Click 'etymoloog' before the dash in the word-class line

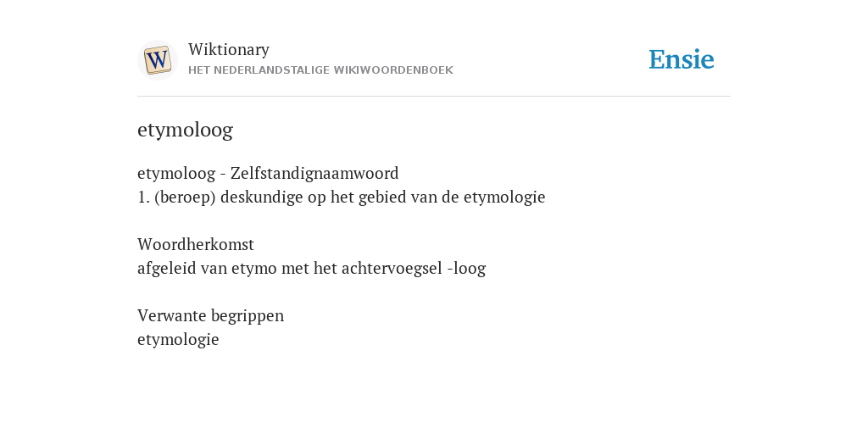176,173
